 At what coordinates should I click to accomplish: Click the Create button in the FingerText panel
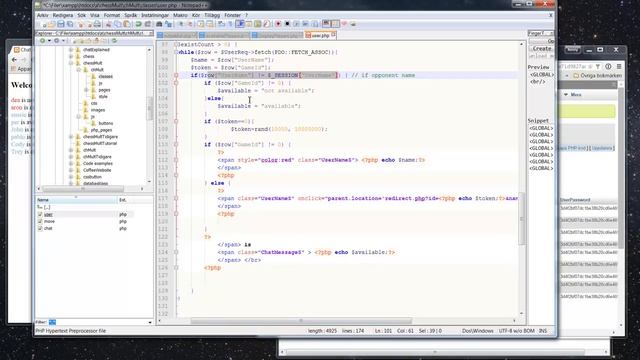click(541, 48)
